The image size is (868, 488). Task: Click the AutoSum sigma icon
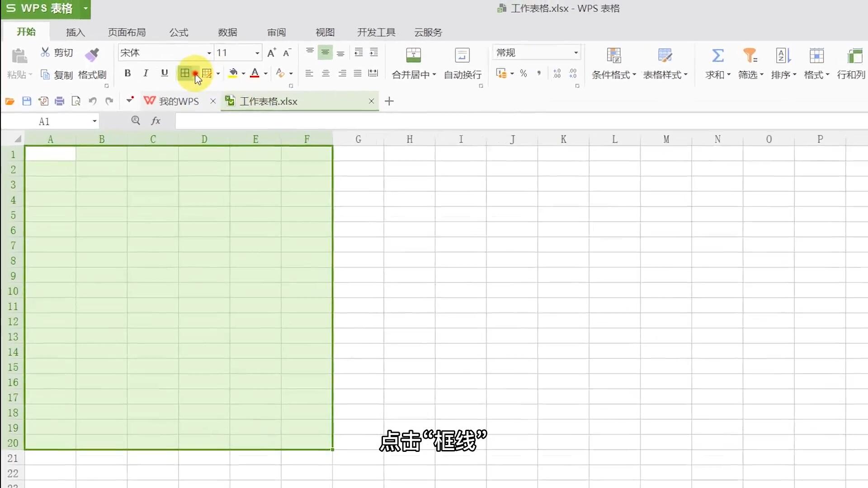point(717,56)
